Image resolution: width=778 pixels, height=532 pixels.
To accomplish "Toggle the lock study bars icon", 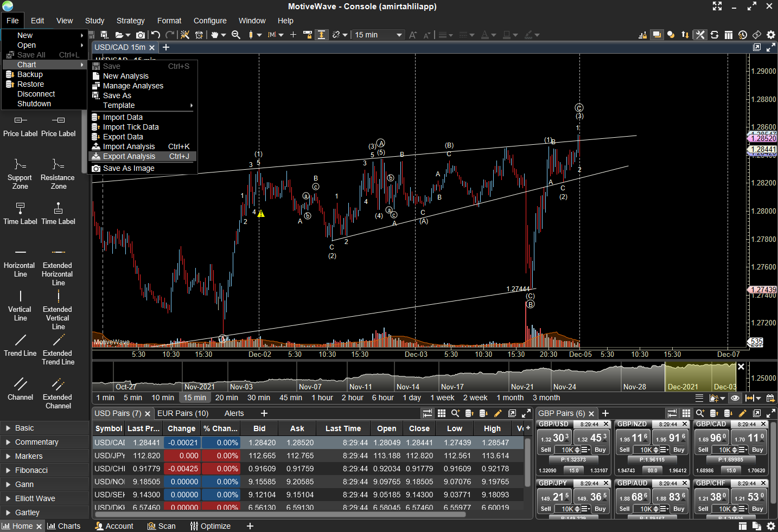I will point(643,35).
